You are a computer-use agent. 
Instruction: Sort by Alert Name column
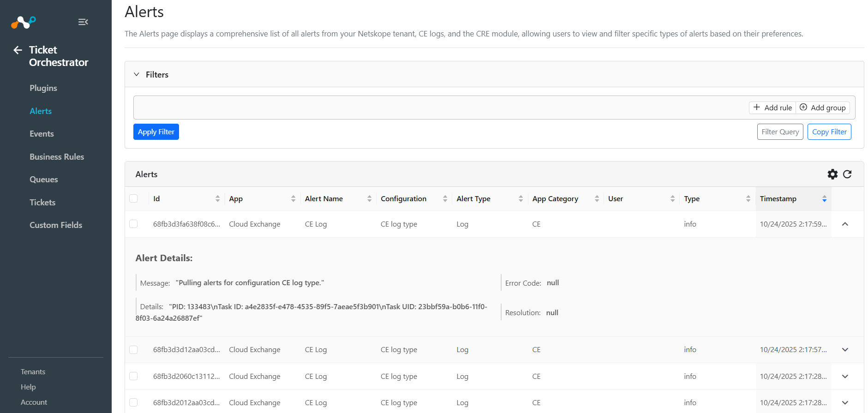pyautogui.click(x=369, y=198)
